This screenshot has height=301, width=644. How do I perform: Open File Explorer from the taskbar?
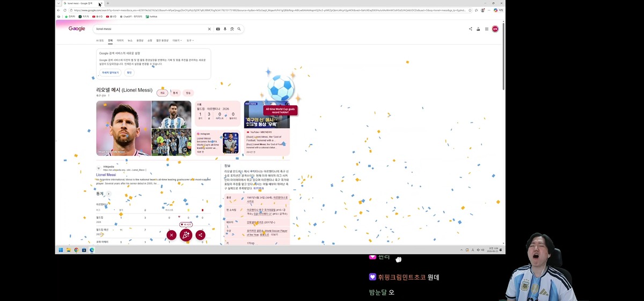pos(69,250)
